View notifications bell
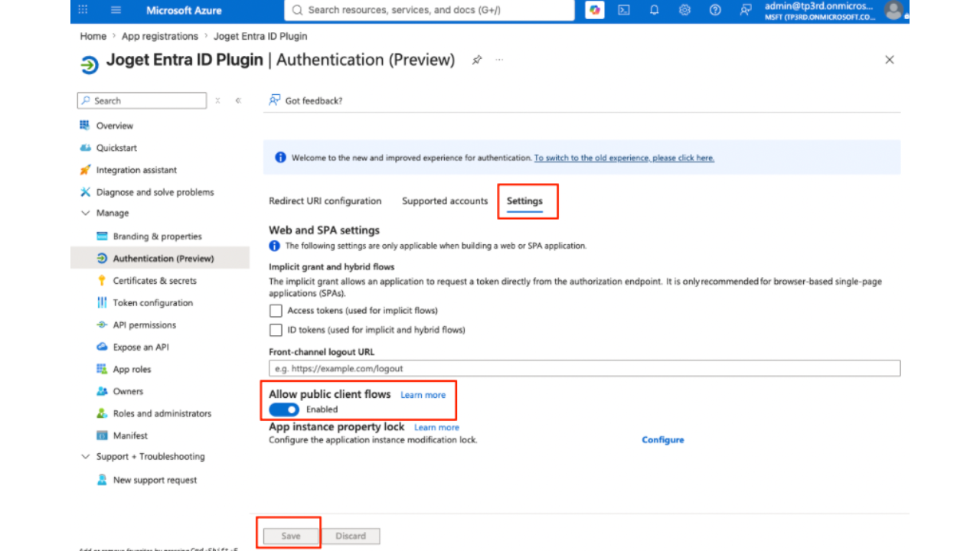 [x=655, y=10]
